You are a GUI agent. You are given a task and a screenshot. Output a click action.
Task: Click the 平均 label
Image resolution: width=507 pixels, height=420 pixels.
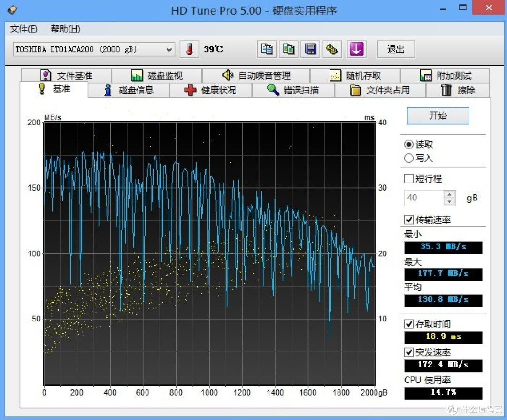pyautogui.click(x=413, y=287)
